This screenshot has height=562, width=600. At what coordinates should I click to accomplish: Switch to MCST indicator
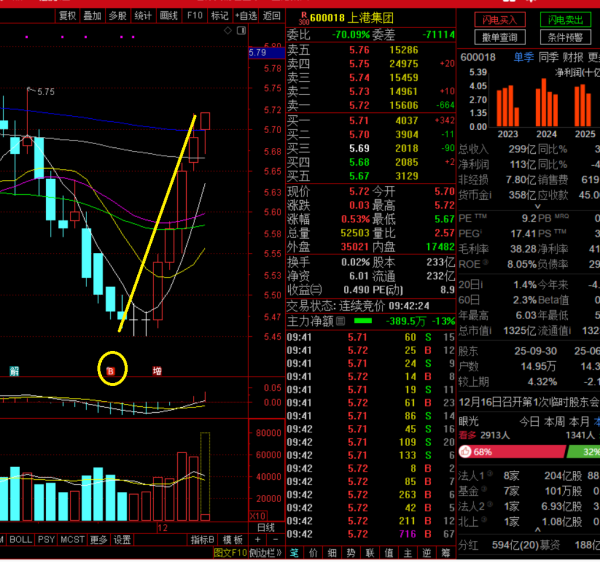tap(72, 539)
